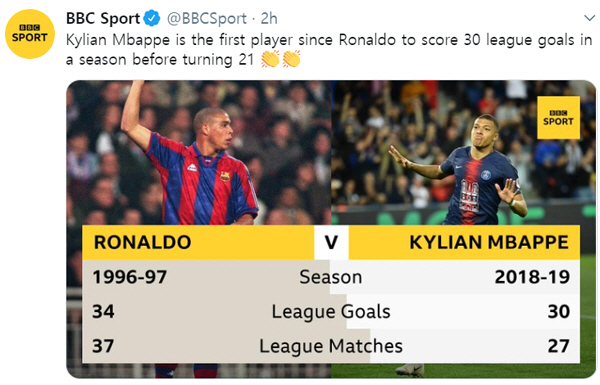The image size is (600, 385).
Task: Expand the tweet options chevron menu
Action: [589, 18]
